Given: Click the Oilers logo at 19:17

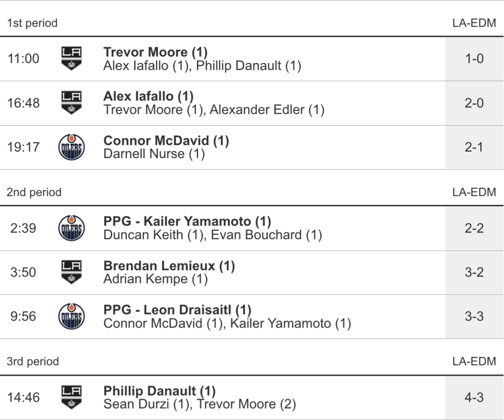Looking at the screenshot, I should 71,147.
